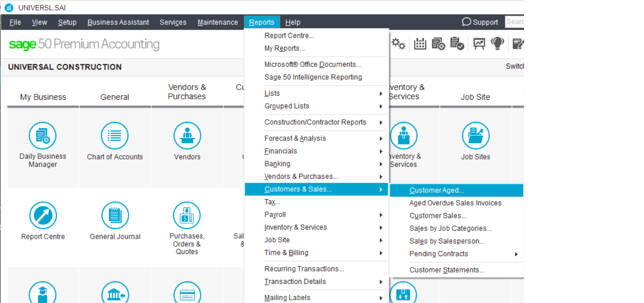Select Sage 50 Intelligence Reporting
644x303 pixels.
click(x=316, y=77)
